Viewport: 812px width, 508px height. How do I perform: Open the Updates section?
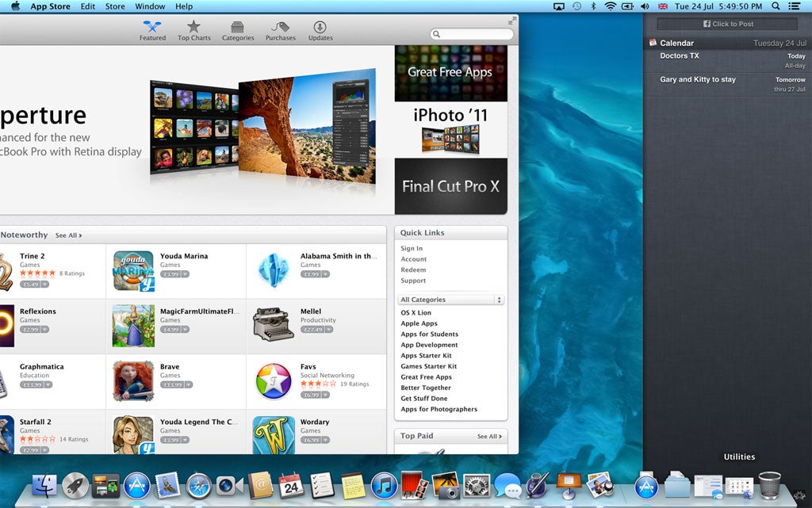320,30
